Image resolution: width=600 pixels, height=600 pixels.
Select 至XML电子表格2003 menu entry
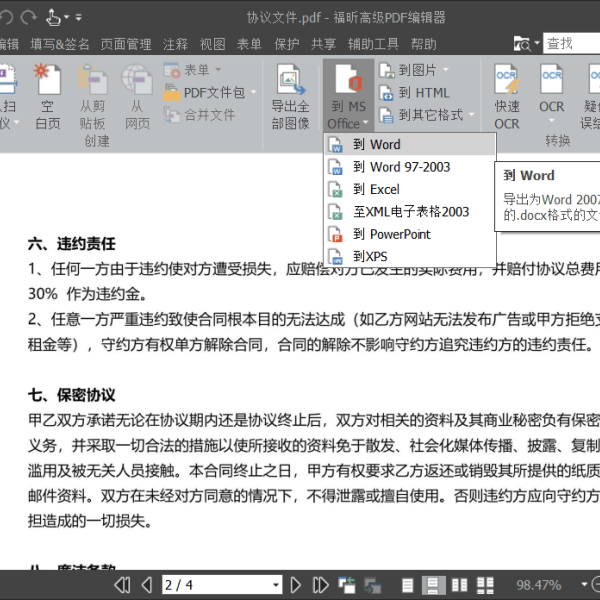coord(410,212)
